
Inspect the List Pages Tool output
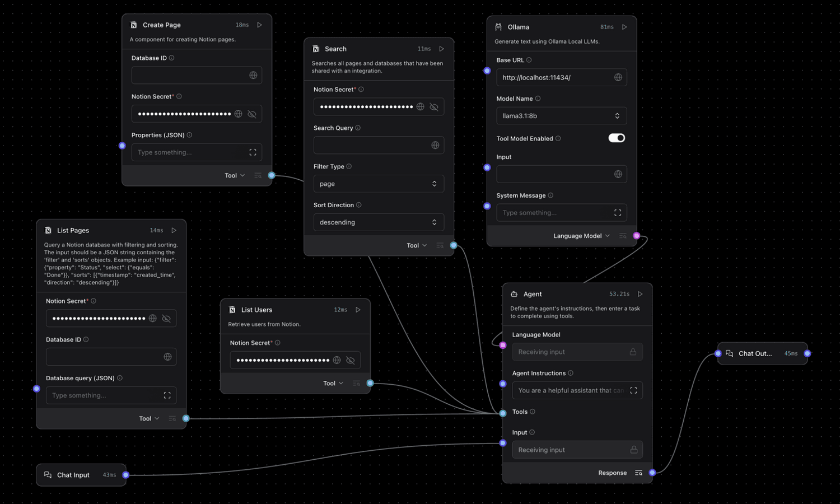[172, 418]
